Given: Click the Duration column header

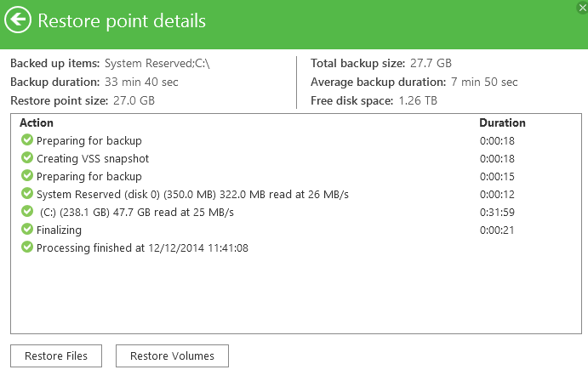Looking at the screenshot, I should tap(502, 122).
